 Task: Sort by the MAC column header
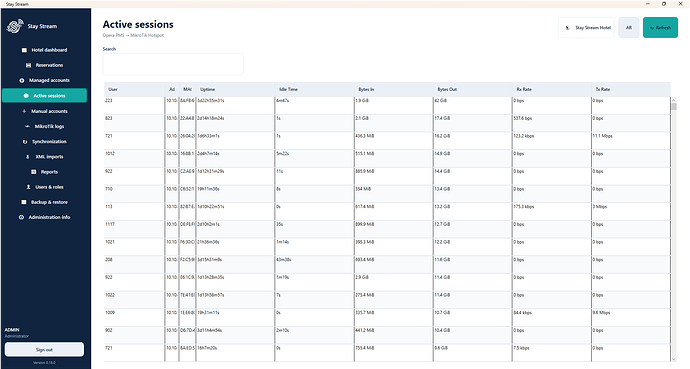pos(187,89)
